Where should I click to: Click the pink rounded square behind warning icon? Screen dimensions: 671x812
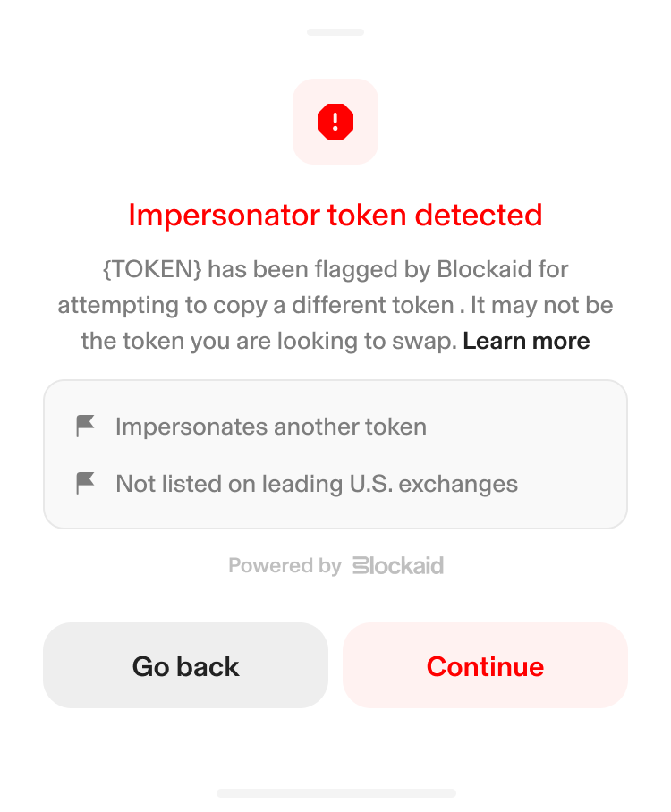[335, 122]
